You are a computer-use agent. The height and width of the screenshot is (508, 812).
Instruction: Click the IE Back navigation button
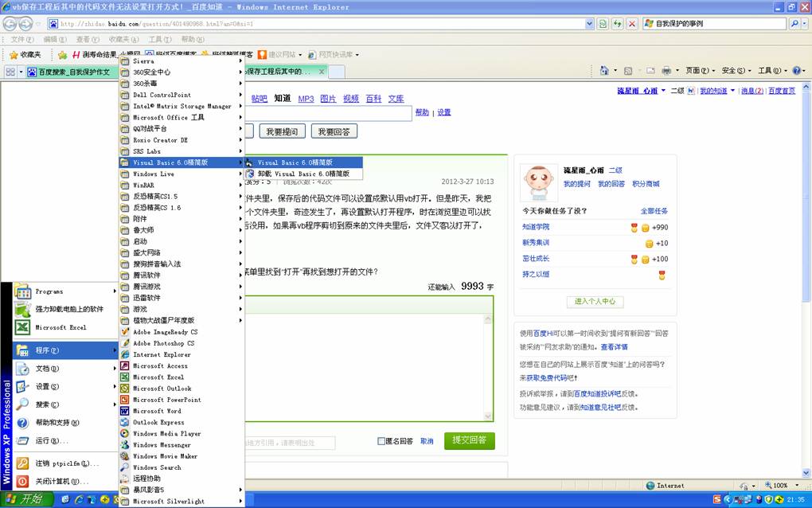click(10, 24)
